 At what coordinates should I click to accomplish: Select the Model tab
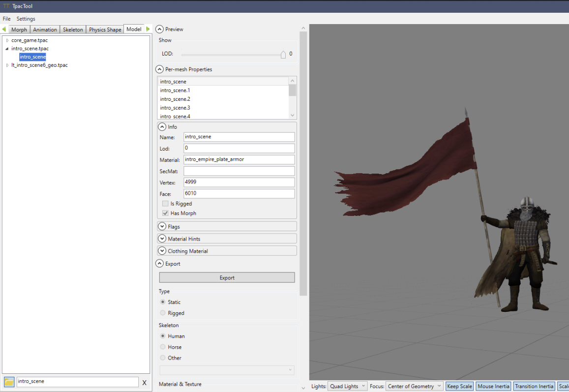pos(134,29)
